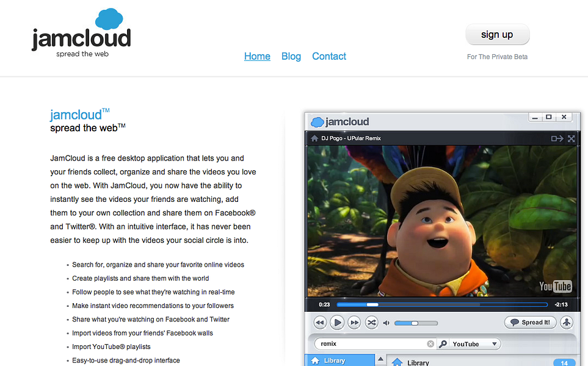Skip to previous track
Viewport: 588px width, 366px height.
pyautogui.click(x=319, y=322)
